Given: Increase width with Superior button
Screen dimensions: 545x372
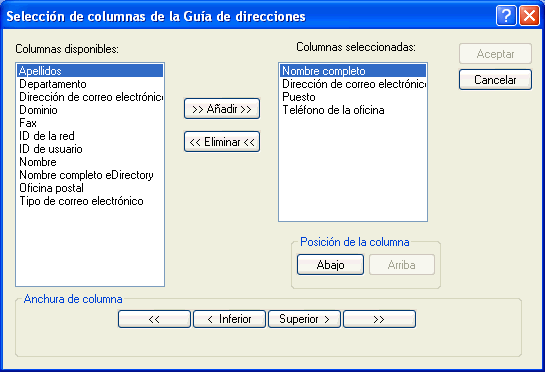Looking at the screenshot, I should click(304, 319).
